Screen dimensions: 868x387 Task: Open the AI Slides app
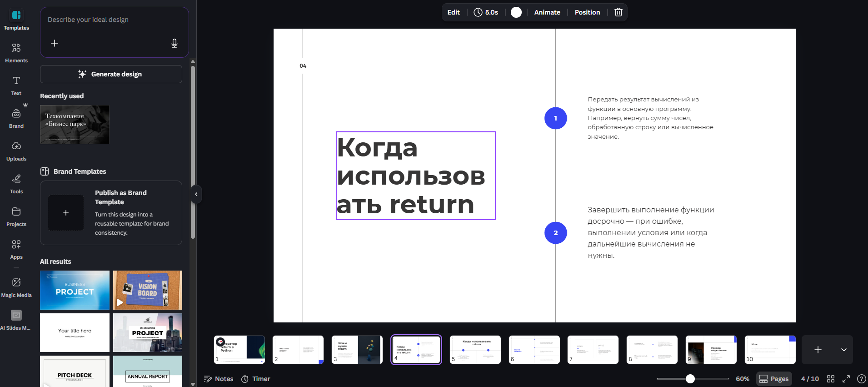point(16,320)
